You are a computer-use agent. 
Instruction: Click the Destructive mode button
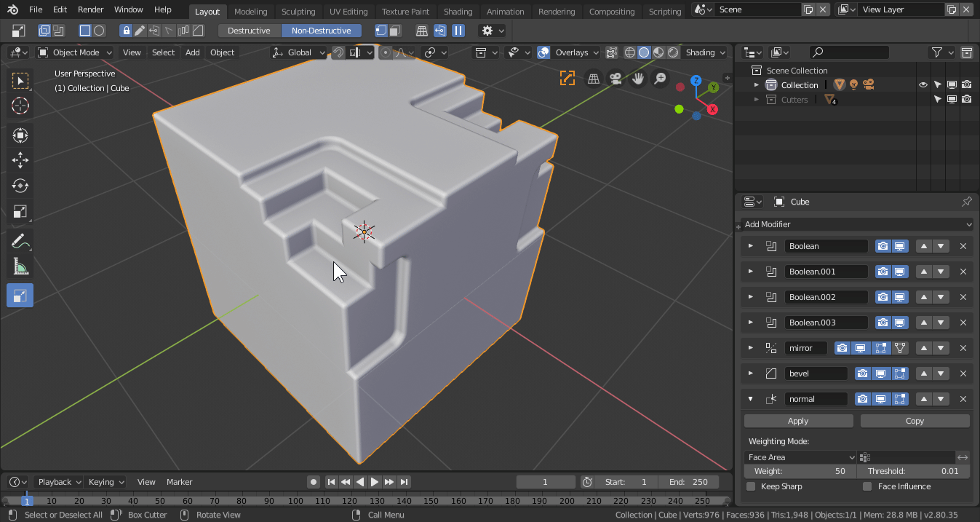249,31
